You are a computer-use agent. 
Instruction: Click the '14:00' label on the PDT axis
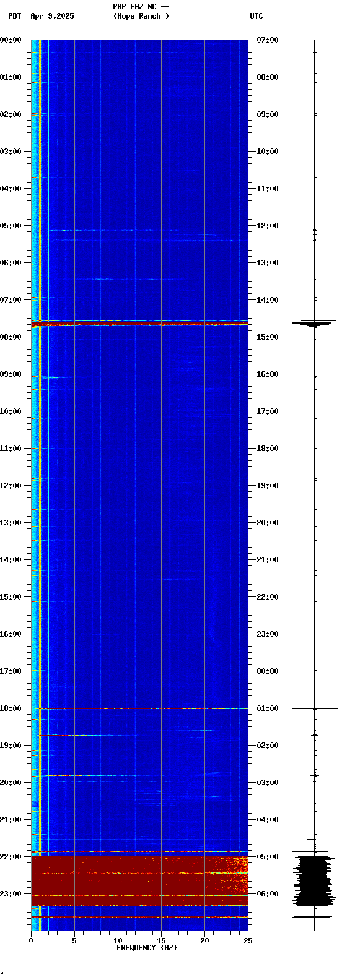pyautogui.click(x=11, y=560)
